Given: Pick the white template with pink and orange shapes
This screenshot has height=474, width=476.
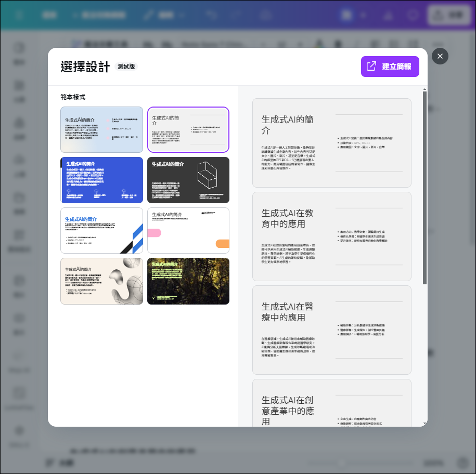Looking at the screenshot, I should [x=188, y=230].
